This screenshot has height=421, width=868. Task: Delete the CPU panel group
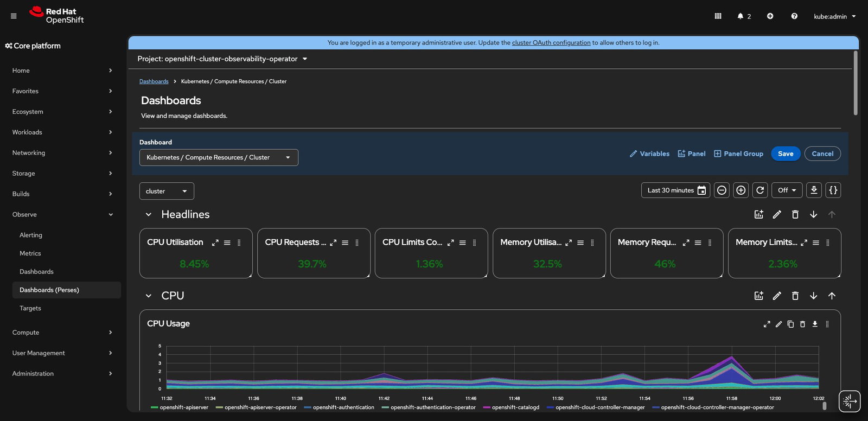coord(795,296)
